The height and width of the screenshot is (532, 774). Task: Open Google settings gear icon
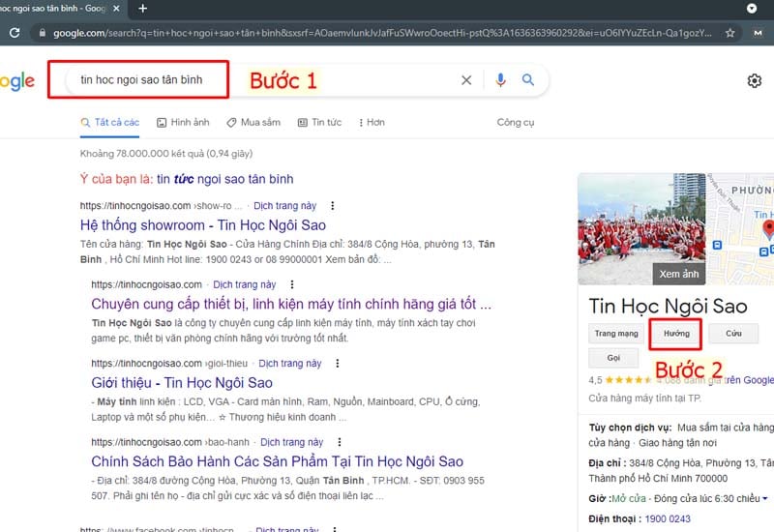coord(755,80)
